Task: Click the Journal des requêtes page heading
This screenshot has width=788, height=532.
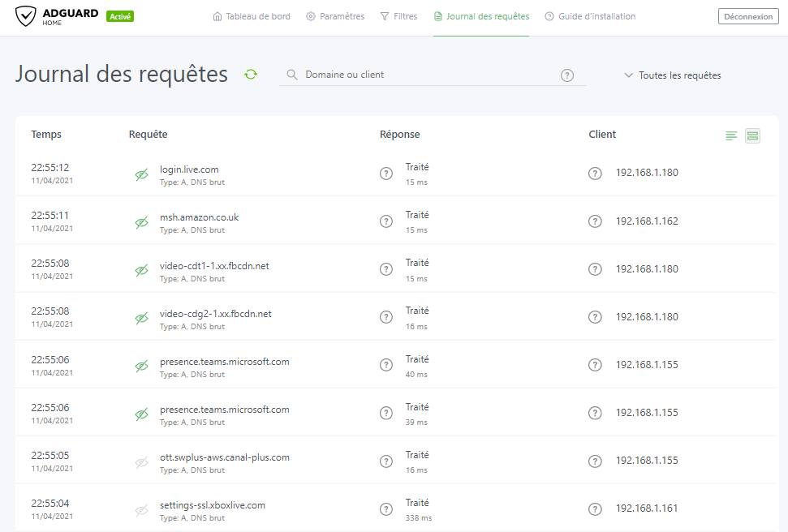Action: [122, 75]
